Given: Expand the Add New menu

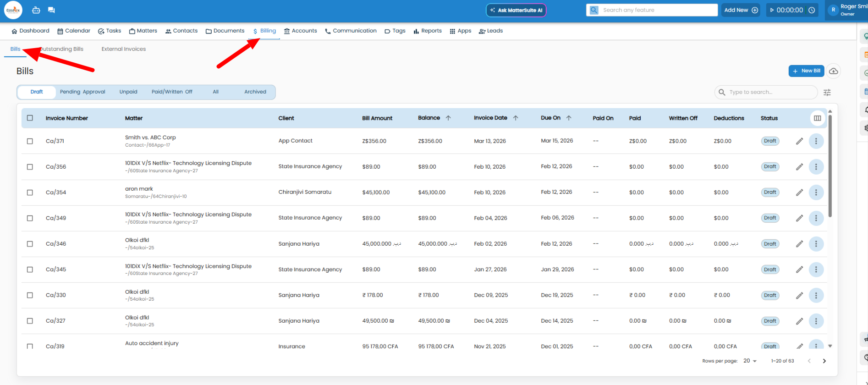Looking at the screenshot, I should (741, 10).
